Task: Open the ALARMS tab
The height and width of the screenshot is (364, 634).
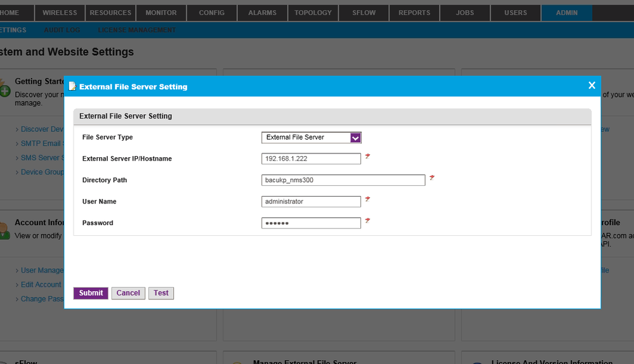Action: [x=262, y=13]
